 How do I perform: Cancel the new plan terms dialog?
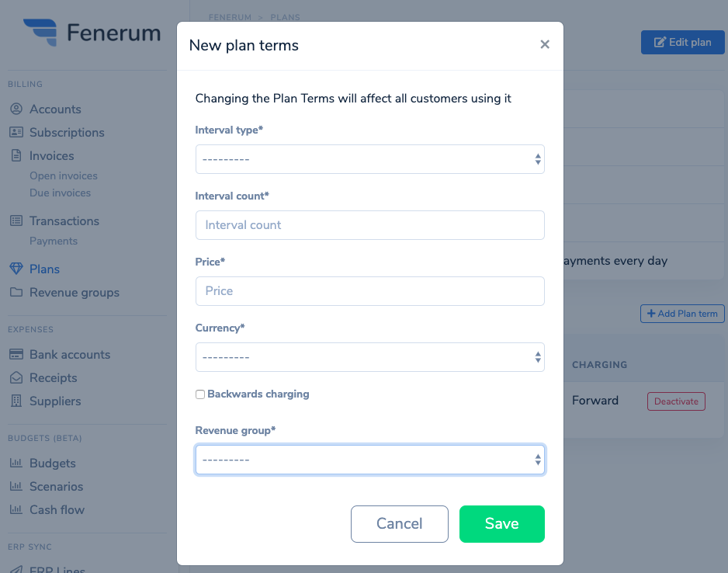[x=399, y=524]
